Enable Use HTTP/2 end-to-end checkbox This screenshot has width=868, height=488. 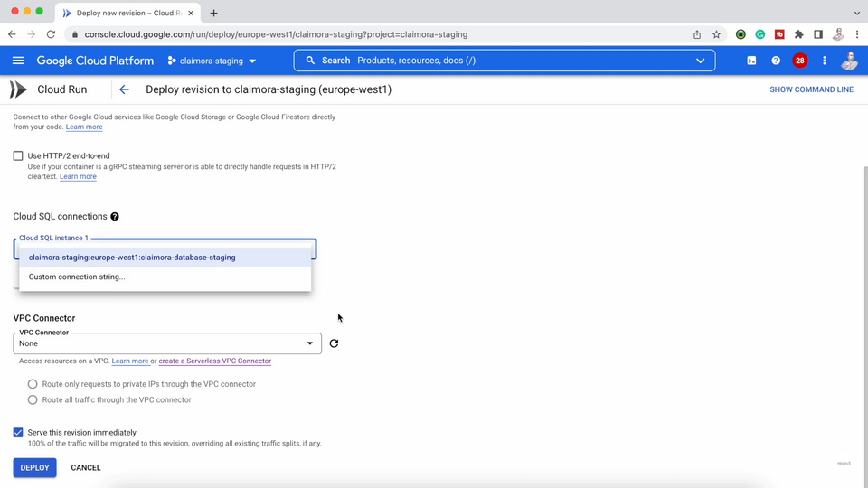tap(18, 156)
